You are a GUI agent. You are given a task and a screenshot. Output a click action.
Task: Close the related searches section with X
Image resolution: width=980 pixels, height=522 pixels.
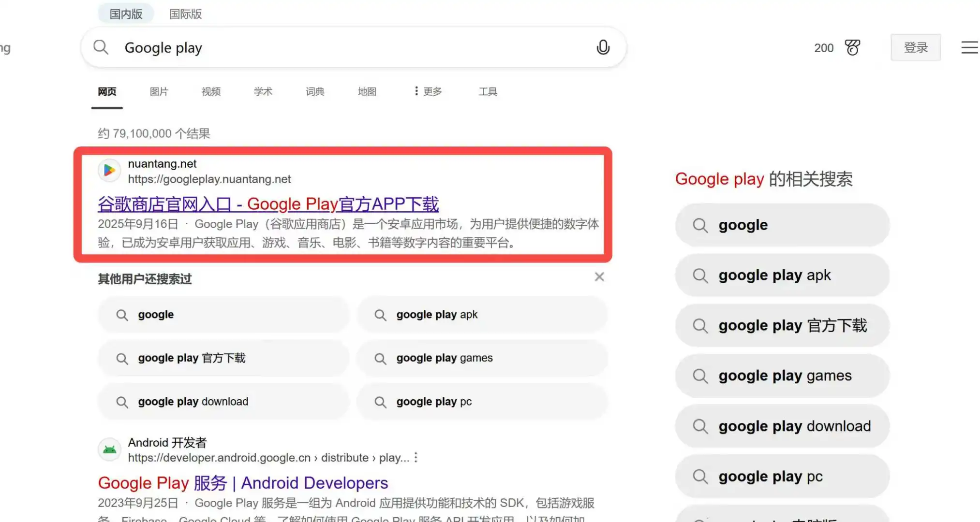599,277
